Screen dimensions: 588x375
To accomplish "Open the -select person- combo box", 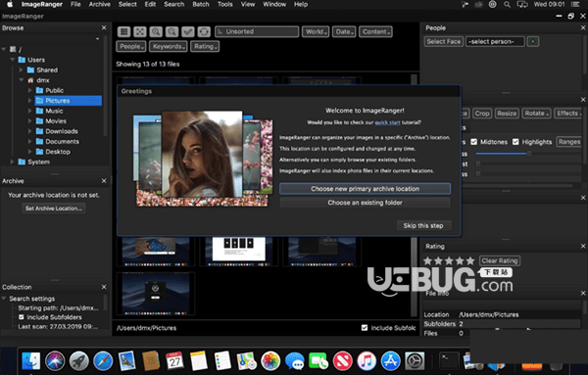I will point(495,41).
